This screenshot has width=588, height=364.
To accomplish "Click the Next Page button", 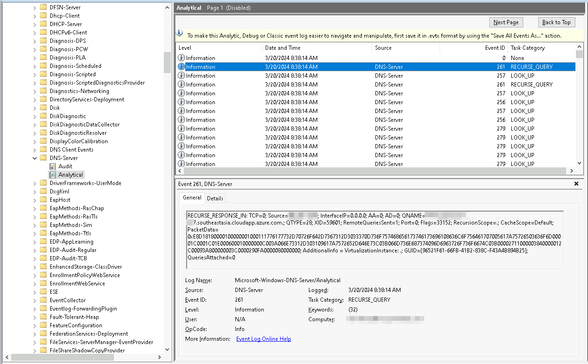I will coord(506,22).
